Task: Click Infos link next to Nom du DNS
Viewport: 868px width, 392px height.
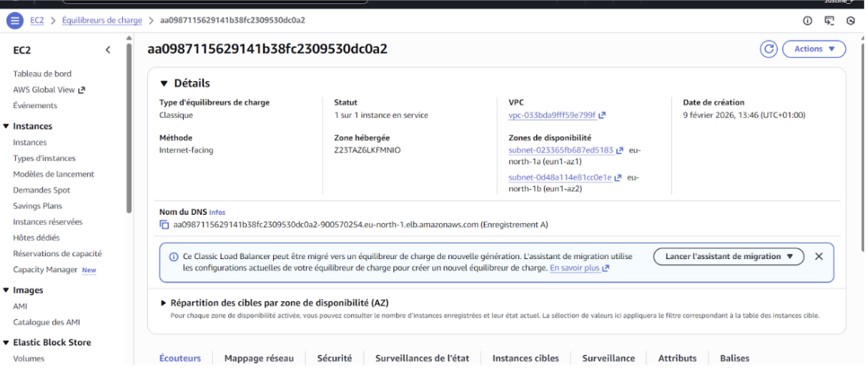Action: pyautogui.click(x=217, y=213)
